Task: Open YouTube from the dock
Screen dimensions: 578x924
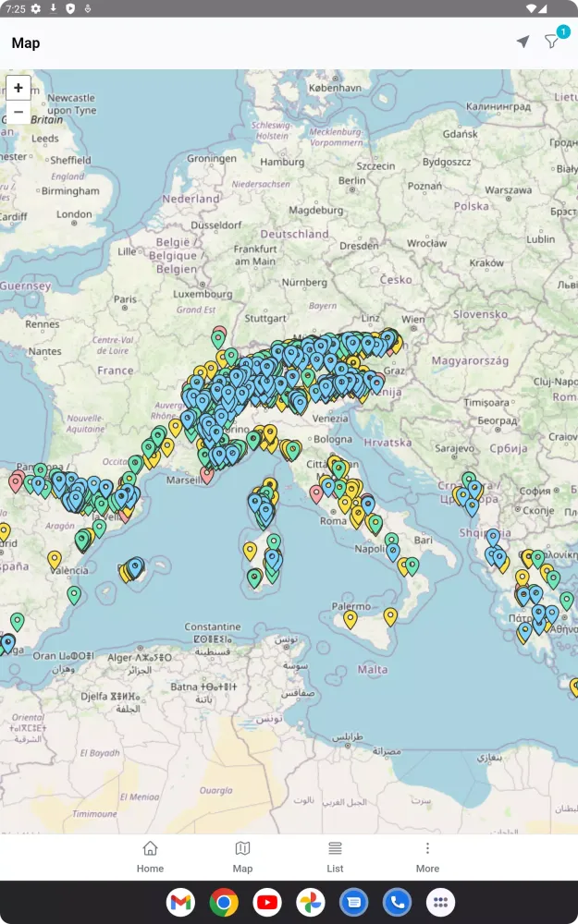Action: pyautogui.click(x=267, y=902)
